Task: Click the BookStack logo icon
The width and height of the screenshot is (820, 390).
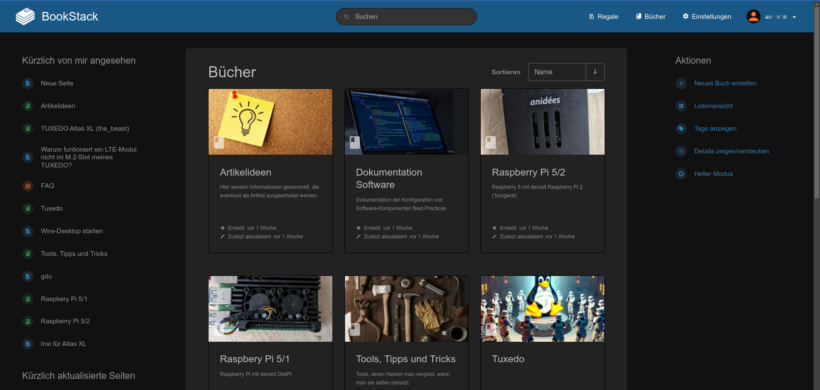Action: pos(25,16)
